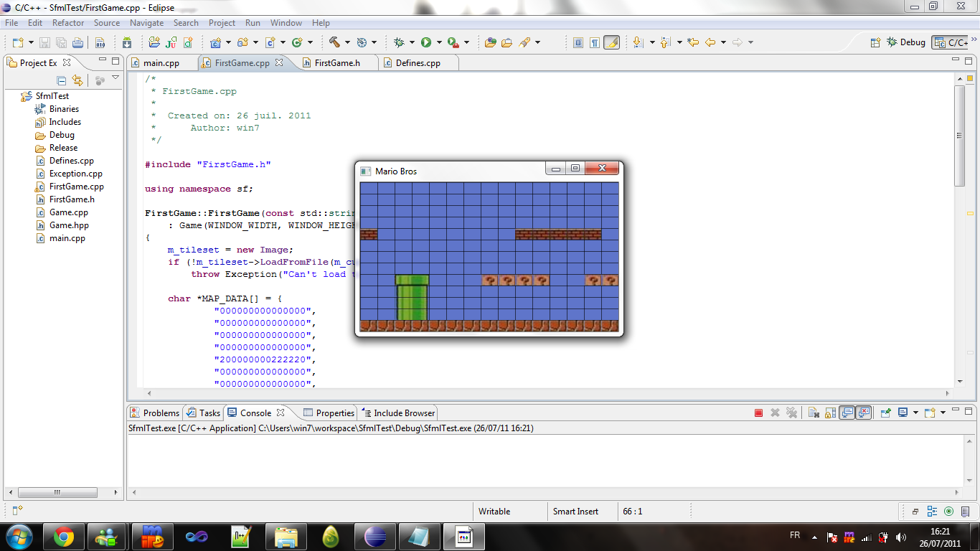Viewport: 980px width, 551px height.
Task: Click the green pipe in Mario Bros window
Action: (x=413, y=298)
